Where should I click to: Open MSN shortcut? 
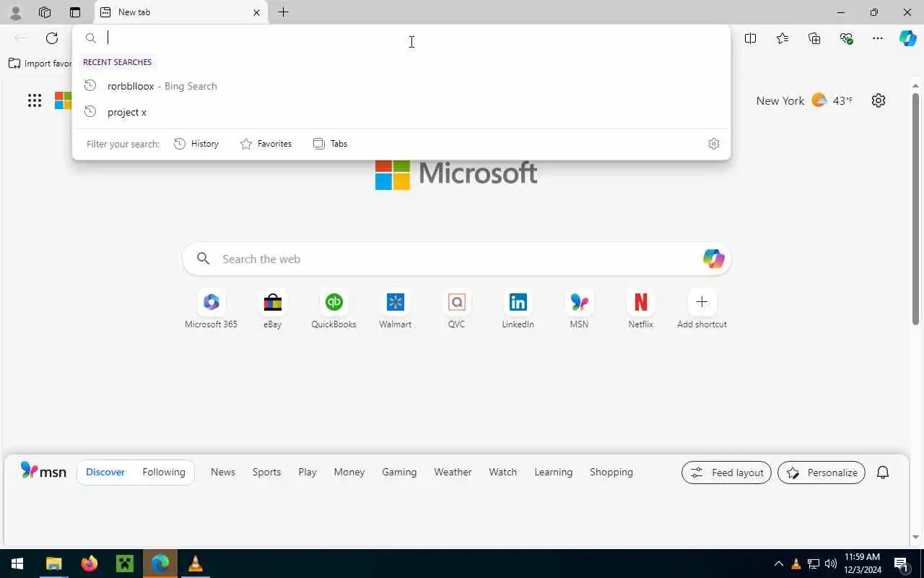[579, 309]
